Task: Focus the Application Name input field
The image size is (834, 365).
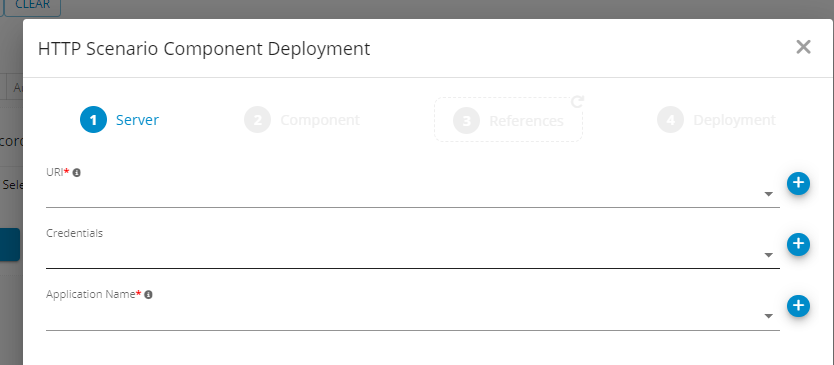Action: coord(404,317)
